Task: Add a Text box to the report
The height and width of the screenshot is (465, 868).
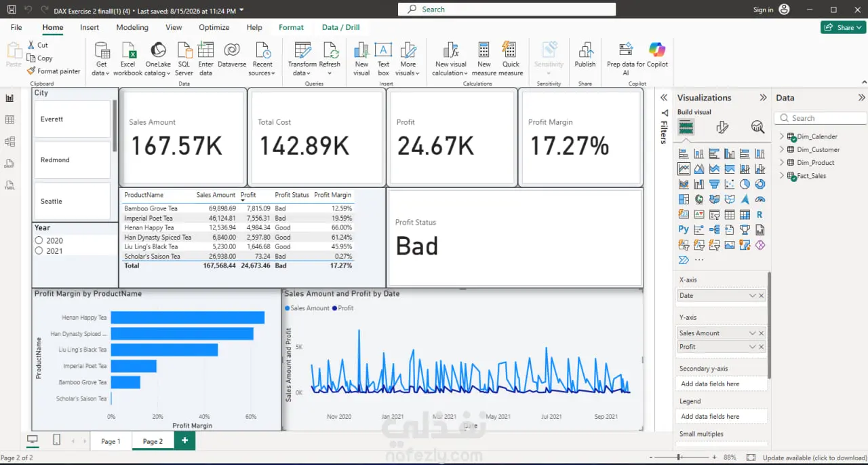Action: click(383, 58)
